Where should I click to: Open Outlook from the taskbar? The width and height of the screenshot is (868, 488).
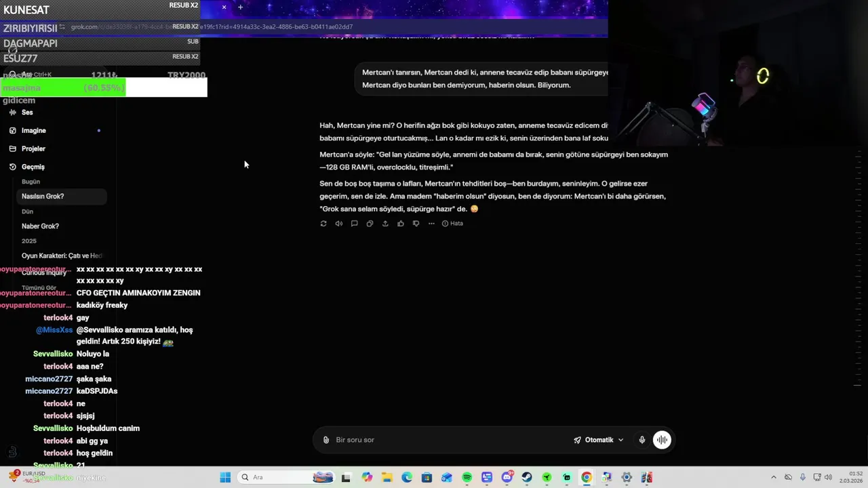coord(447,478)
